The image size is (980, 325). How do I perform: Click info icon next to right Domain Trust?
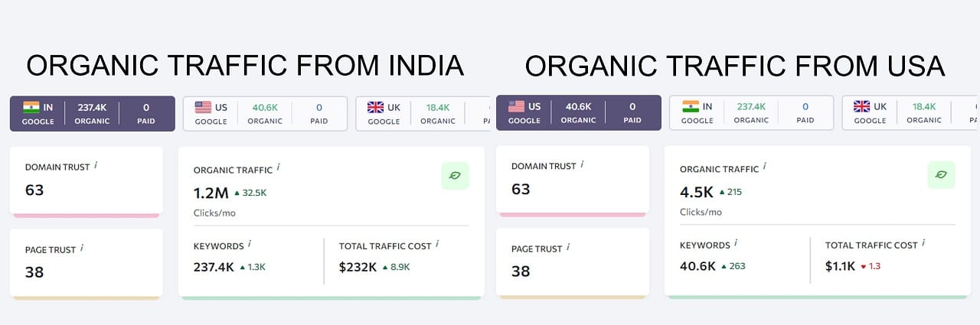[x=582, y=164]
